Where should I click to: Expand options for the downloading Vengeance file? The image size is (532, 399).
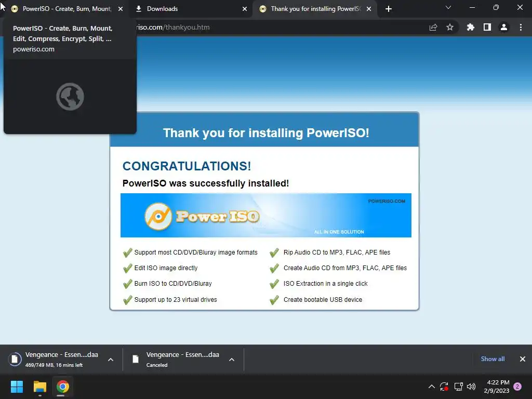(111, 360)
